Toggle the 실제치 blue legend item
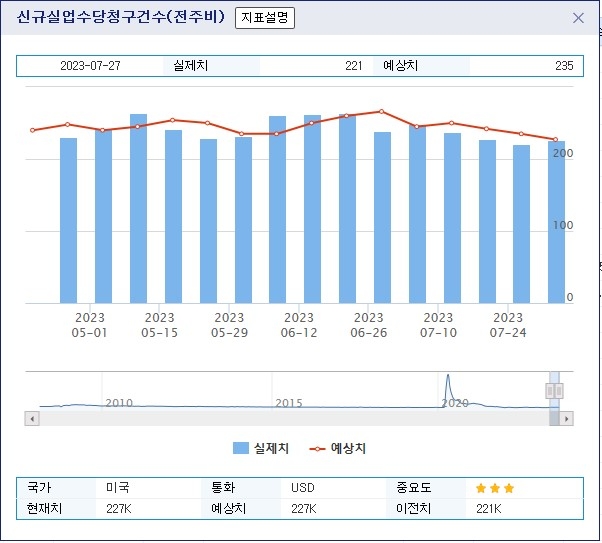Image resolution: width=602 pixels, height=543 pixels. coord(261,448)
